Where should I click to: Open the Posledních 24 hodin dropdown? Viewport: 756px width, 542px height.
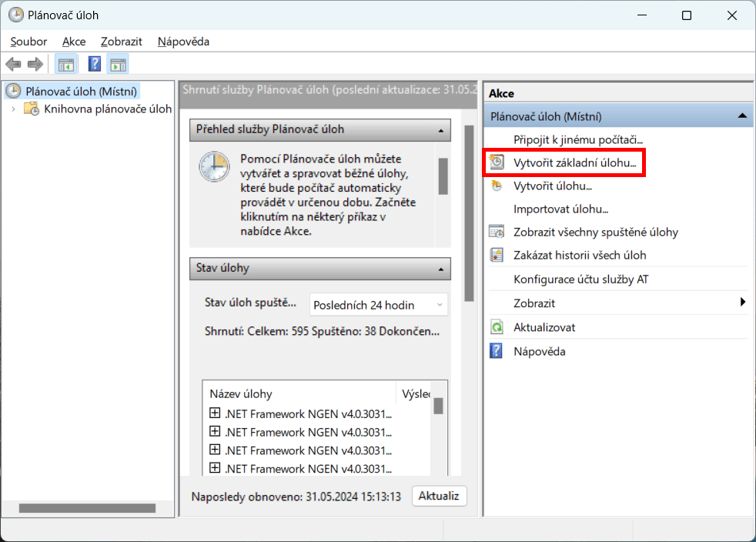click(378, 305)
